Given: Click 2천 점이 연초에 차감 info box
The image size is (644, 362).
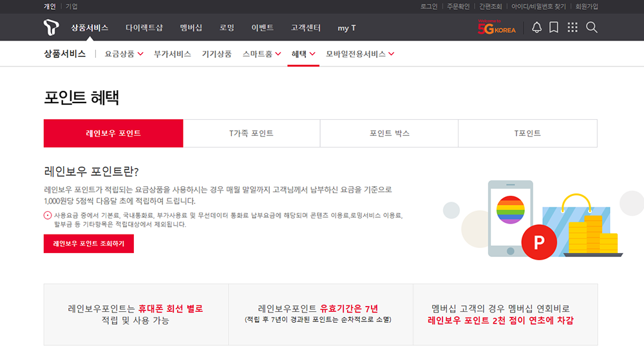Looking at the screenshot, I should pyautogui.click(x=505, y=314).
